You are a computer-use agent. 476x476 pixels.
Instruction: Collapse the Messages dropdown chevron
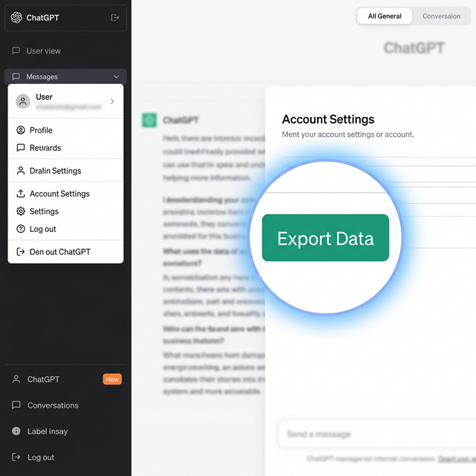click(x=116, y=77)
